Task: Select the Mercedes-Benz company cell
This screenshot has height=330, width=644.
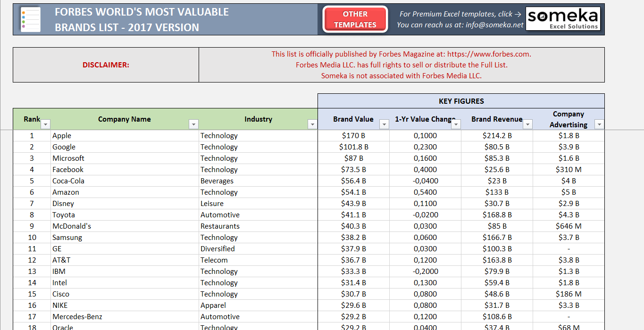Action: [125, 317]
